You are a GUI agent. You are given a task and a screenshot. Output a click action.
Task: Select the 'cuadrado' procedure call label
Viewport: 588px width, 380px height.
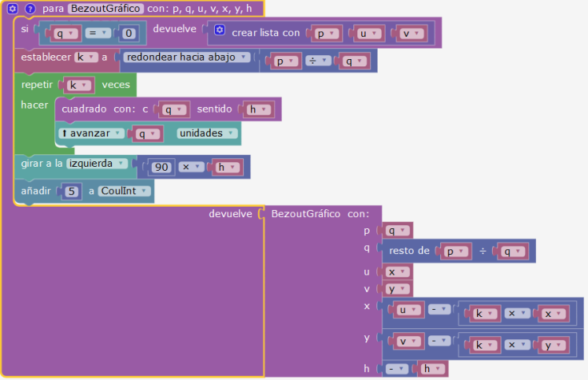coord(84,109)
